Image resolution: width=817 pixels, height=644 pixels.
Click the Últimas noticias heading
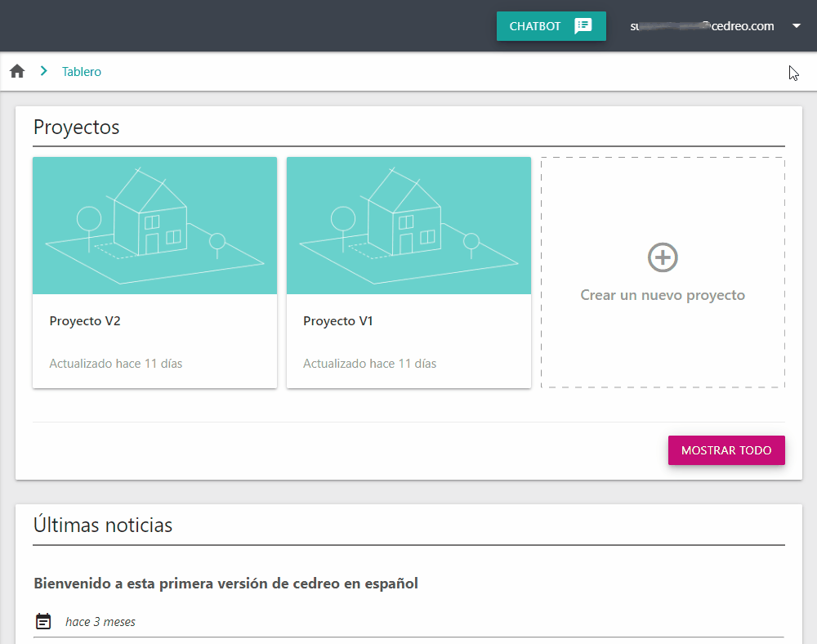[x=103, y=524]
